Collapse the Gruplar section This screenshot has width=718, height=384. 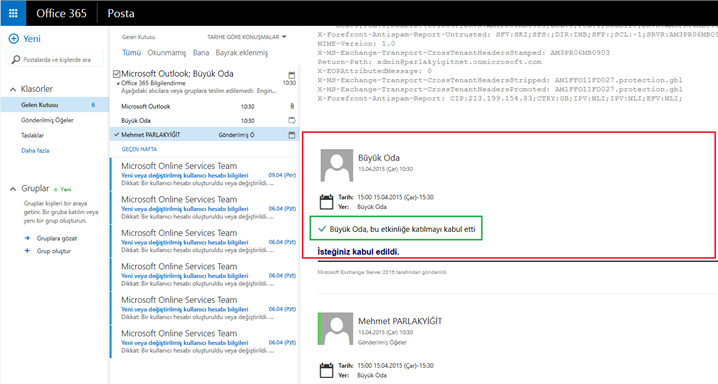click(13, 189)
